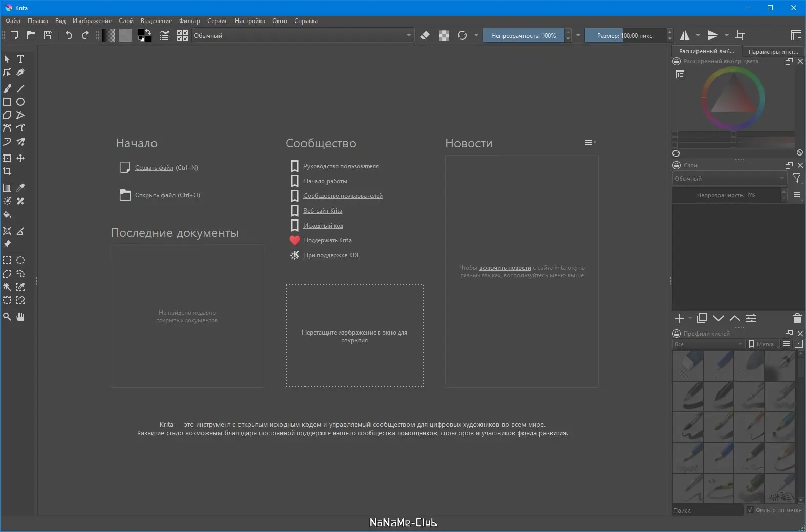Click the Save document icon
Image resolution: width=806 pixels, height=532 pixels.
pos(48,35)
